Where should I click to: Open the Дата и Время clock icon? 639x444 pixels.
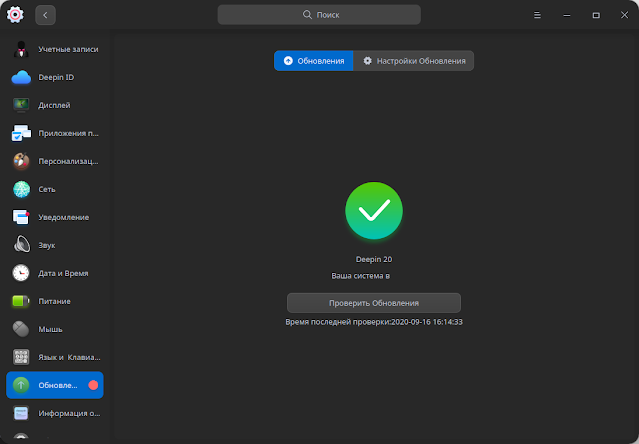[x=21, y=273]
